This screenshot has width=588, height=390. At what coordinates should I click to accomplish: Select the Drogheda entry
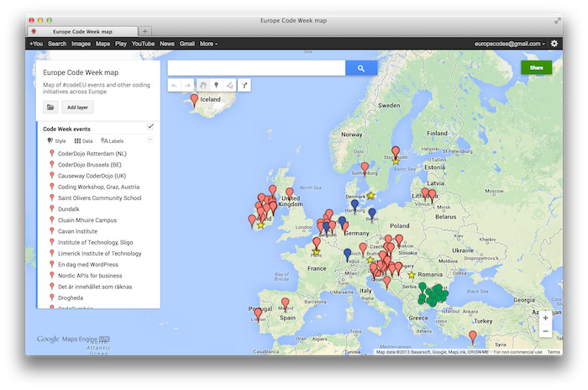tap(71, 298)
